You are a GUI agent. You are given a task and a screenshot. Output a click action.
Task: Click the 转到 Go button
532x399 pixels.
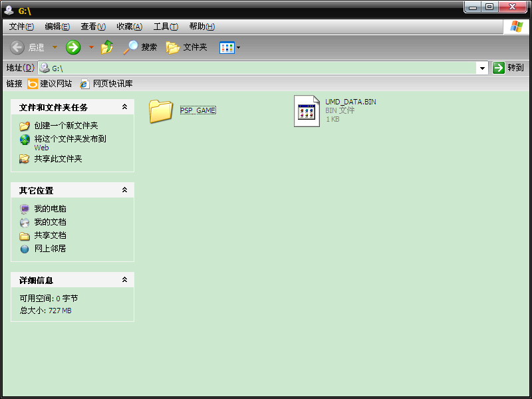(x=508, y=68)
